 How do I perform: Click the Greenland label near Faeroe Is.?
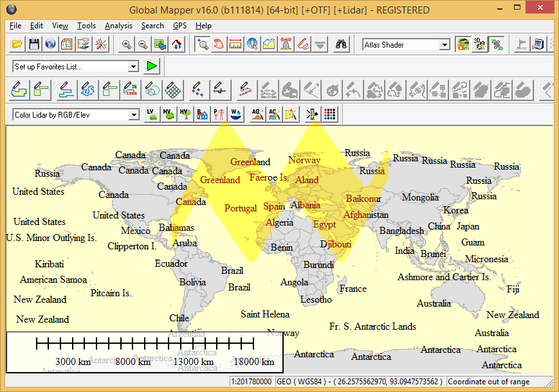point(250,162)
